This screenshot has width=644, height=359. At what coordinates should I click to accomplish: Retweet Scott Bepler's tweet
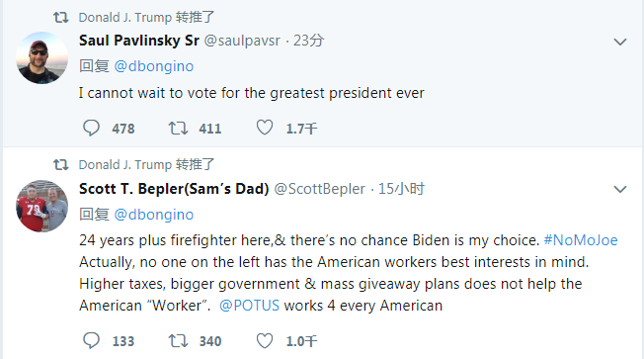pyautogui.click(x=178, y=341)
